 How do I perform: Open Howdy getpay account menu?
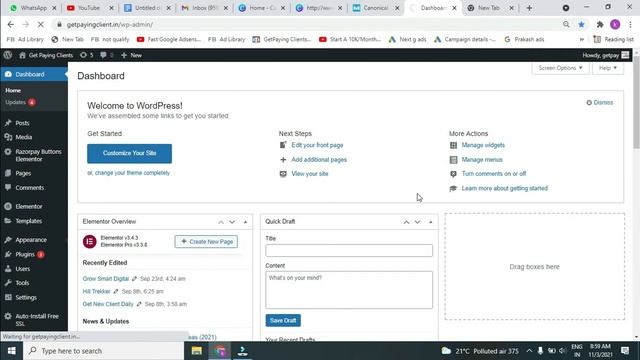point(606,55)
